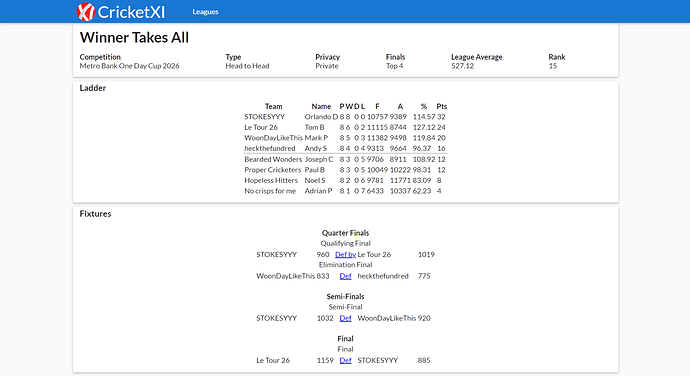Click the name 'Noel S' in ladder
This screenshot has width=690, height=376.
(x=315, y=181)
